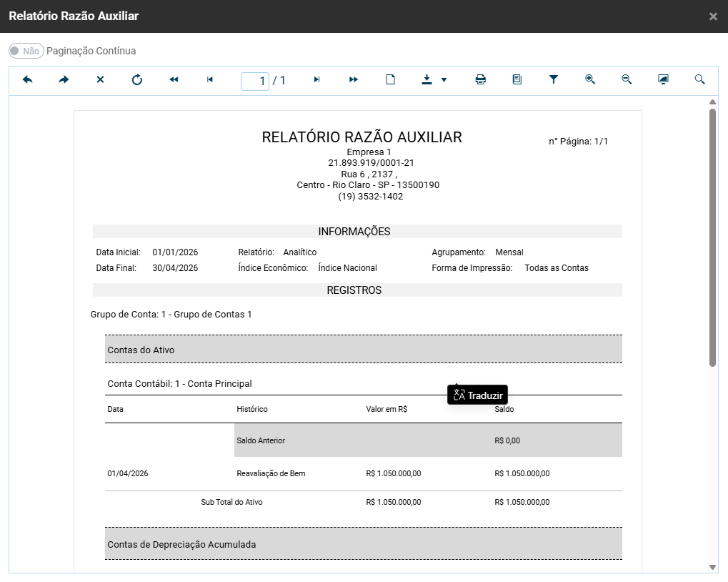This screenshot has height=582, width=728.
Task: Click the current page number field
Action: pyautogui.click(x=255, y=81)
